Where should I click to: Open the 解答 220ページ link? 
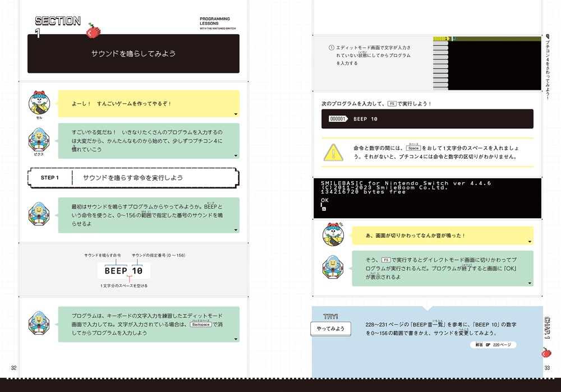[493, 345]
